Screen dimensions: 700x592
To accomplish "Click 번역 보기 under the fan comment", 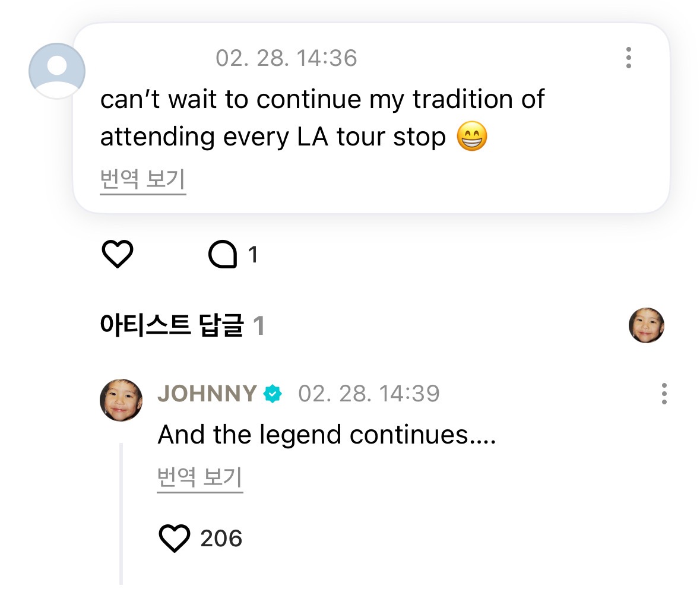I will point(143,180).
